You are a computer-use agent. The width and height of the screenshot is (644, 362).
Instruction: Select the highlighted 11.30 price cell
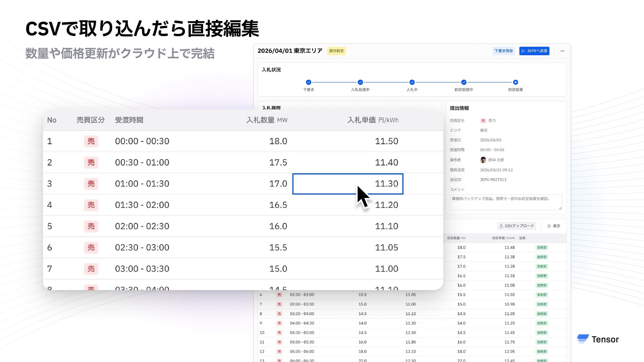pyautogui.click(x=347, y=184)
